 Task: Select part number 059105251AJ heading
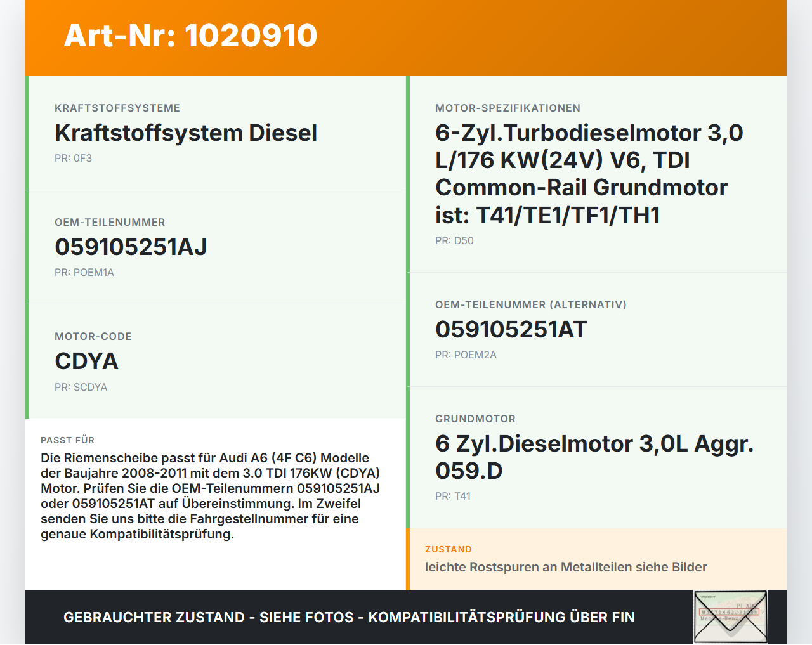131,247
